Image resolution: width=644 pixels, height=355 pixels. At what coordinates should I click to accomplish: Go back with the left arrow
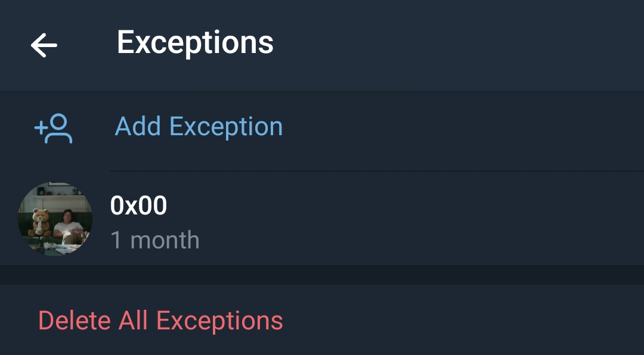44,45
